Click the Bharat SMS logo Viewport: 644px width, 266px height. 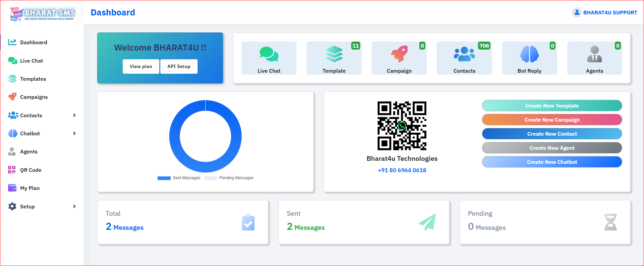(42, 14)
